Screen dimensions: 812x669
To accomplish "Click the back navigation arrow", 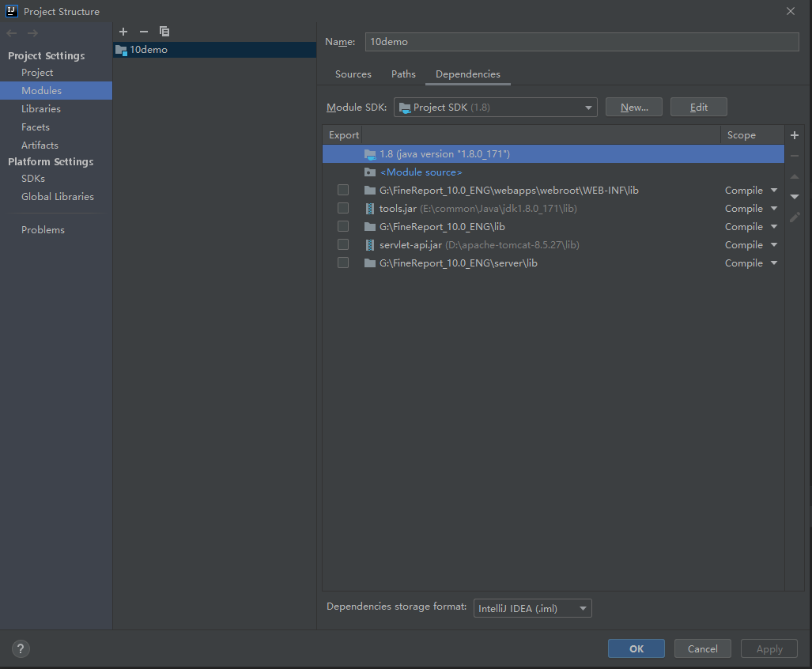I will 12,33.
